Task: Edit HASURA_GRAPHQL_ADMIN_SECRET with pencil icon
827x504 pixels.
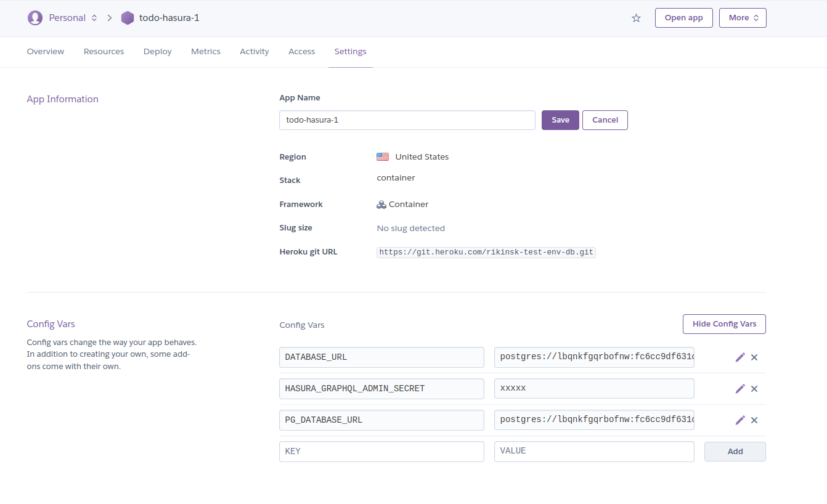Action: [x=740, y=389]
